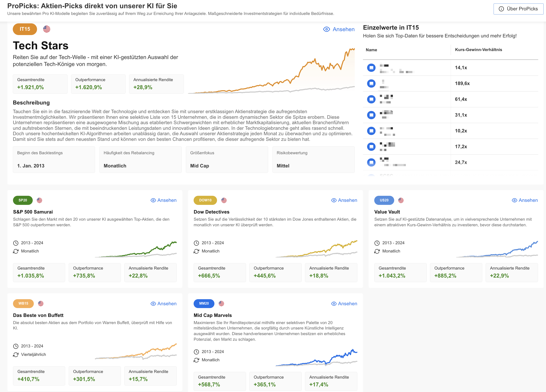
Task: Click the Risikobewertung Mittel box
Action: coord(313,159)
